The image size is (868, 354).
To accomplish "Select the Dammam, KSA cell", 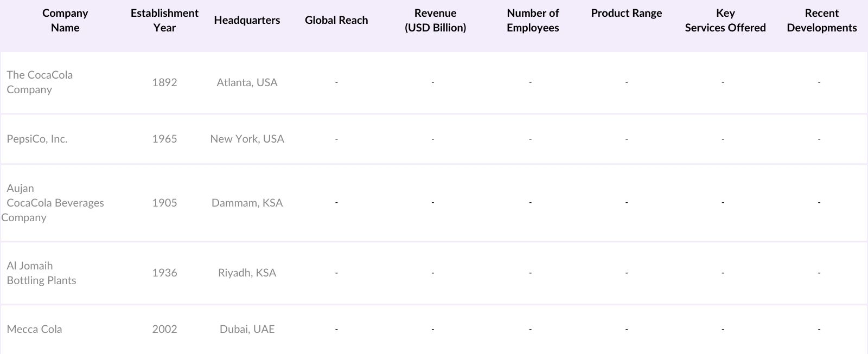I will pyautogui.click(x=247, y=203).
